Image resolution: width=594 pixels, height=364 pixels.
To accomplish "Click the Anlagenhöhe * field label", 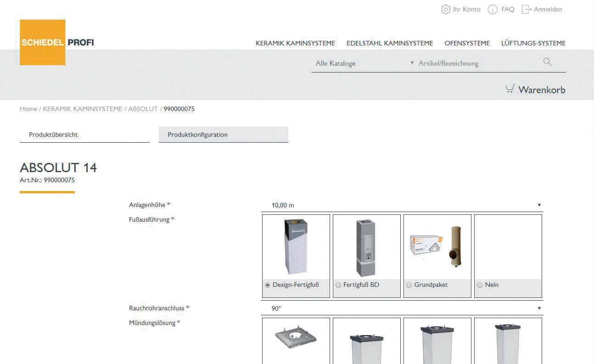I will [150, 205].
